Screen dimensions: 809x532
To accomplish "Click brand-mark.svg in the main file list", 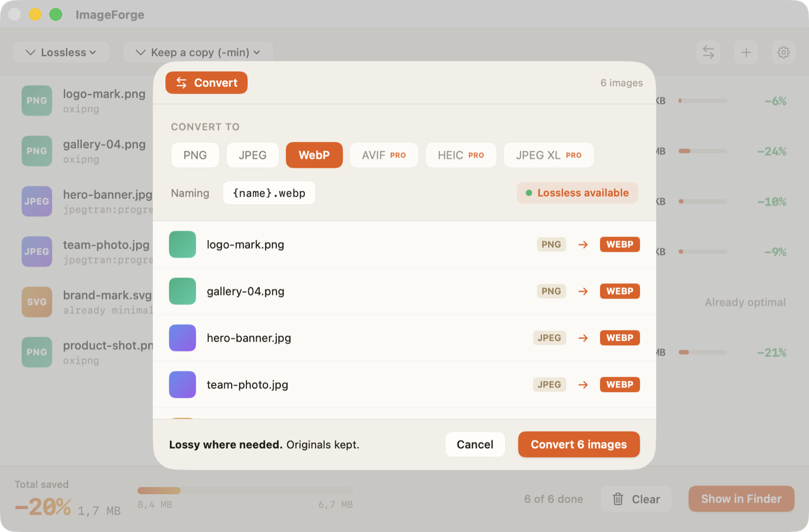I will coord(107,295).
